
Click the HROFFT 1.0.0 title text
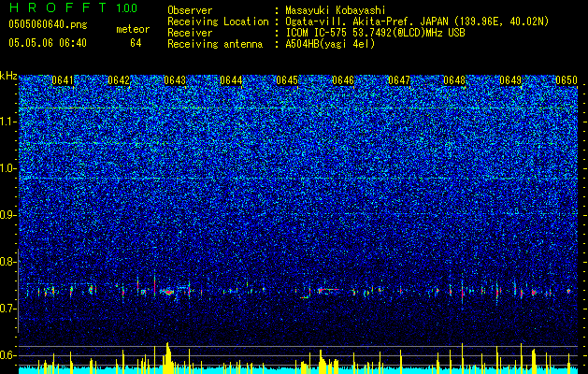[x=73, y=7]
